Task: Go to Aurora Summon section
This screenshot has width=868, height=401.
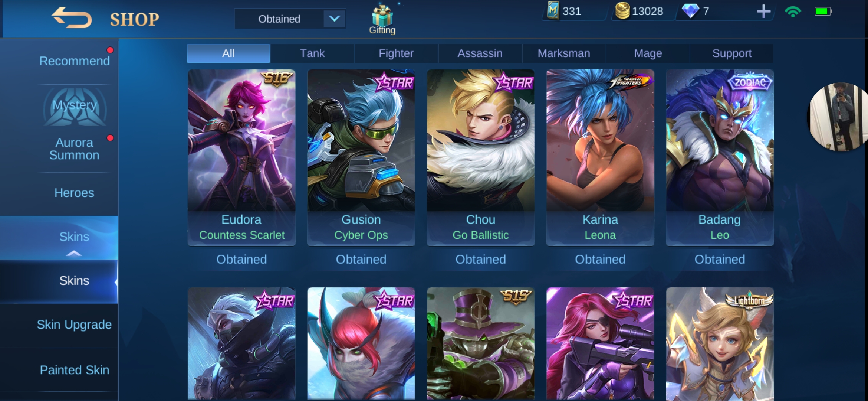Action: pyautogui.click(x=74, y=149)
